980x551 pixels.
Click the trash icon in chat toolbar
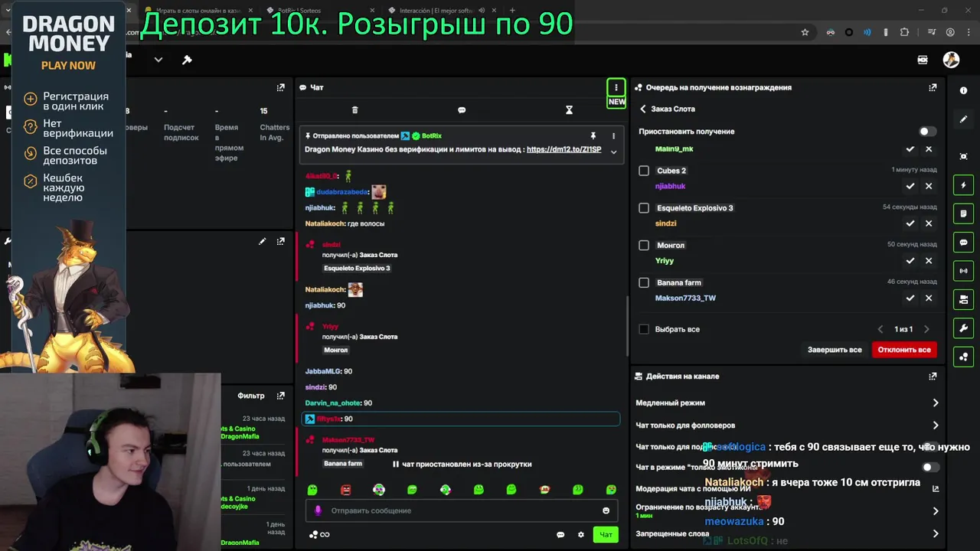[x=354, y=110]
